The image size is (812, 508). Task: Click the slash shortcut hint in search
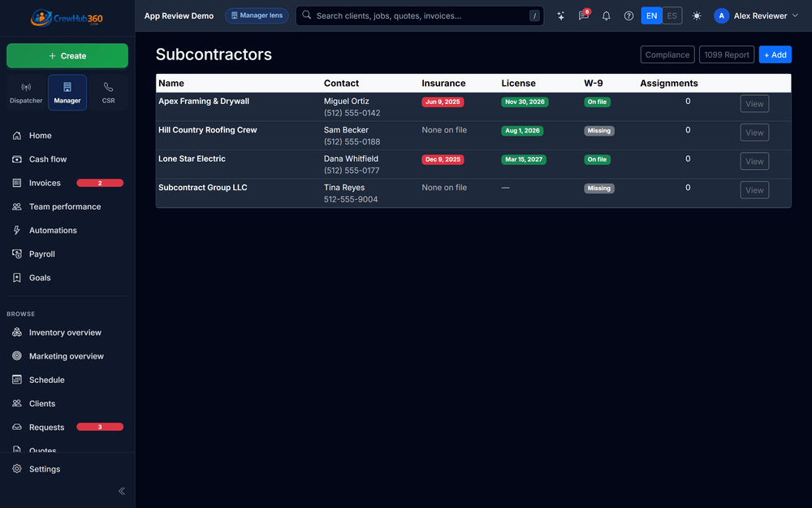534,16
